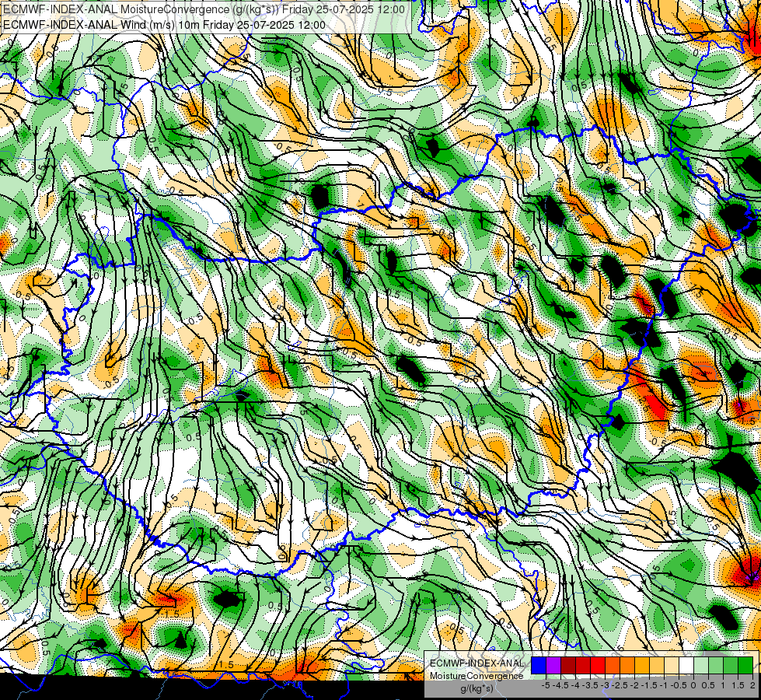
Task: Pick the blue legend swatch below -5
Action: 539,665
